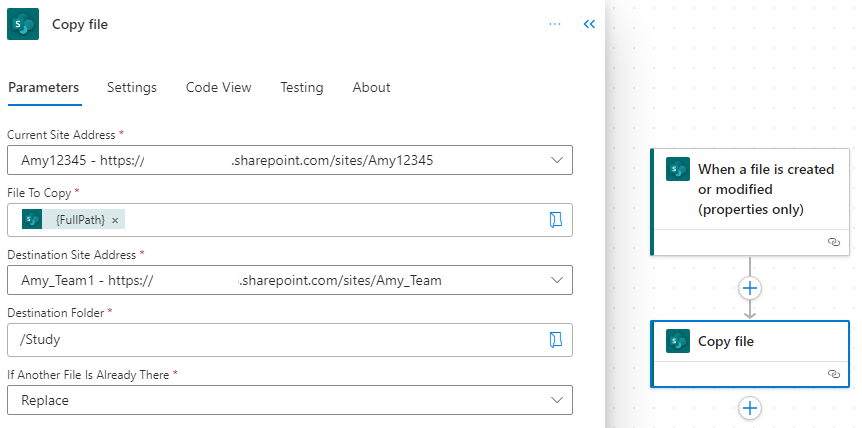Viewport: 862px width, 428px height.
Task: Collapse the panel with double chevron icon
Action: coord(589,24)
